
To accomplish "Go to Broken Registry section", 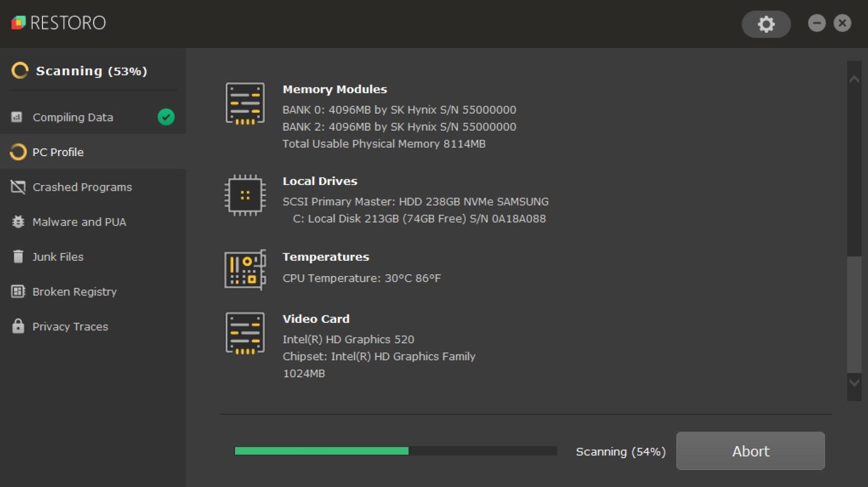I will [74, 292].
